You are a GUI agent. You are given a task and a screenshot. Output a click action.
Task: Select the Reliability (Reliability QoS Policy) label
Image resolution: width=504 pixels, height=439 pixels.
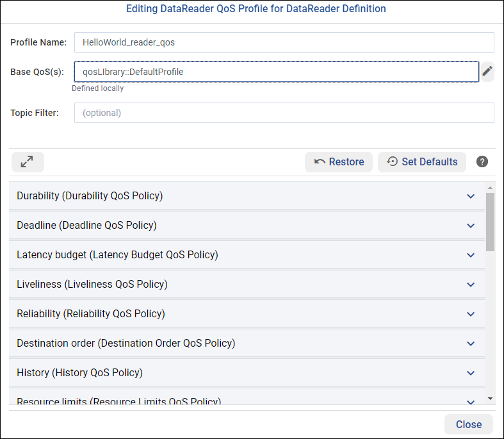point(91,313)
